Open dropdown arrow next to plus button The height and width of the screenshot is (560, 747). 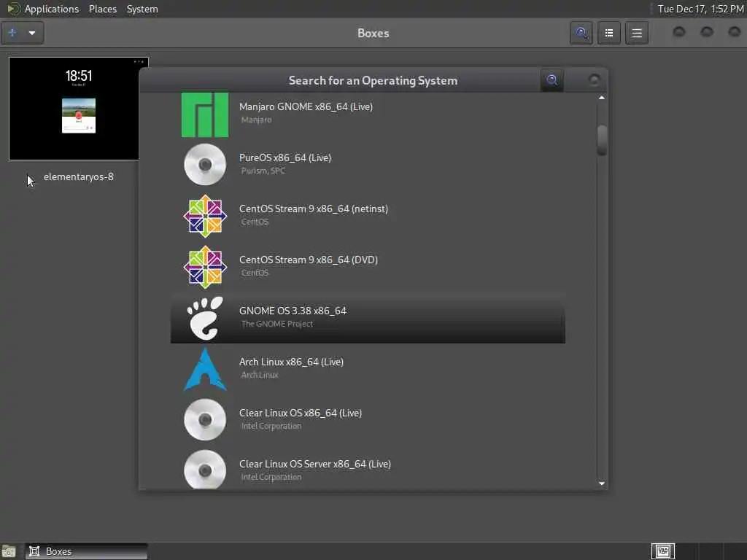pos(32,33)
